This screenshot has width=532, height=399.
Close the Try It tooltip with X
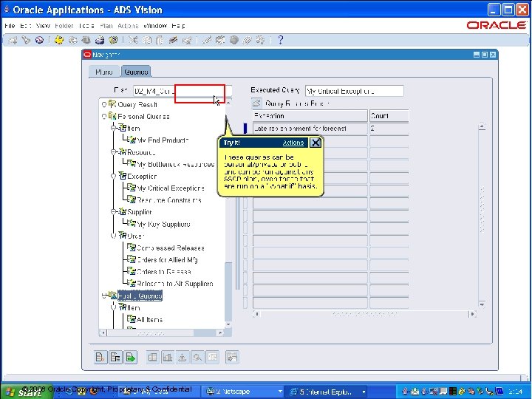pyautogui.click(x=316, y=143)
